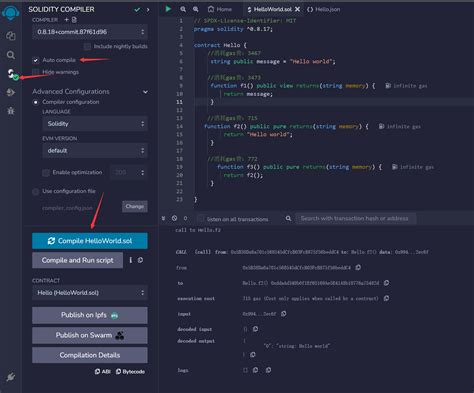This screenshot has height=393, width=474.
Task: Click the Compile and Run script button
Action: pyautogui.click(x=78, y=260)
